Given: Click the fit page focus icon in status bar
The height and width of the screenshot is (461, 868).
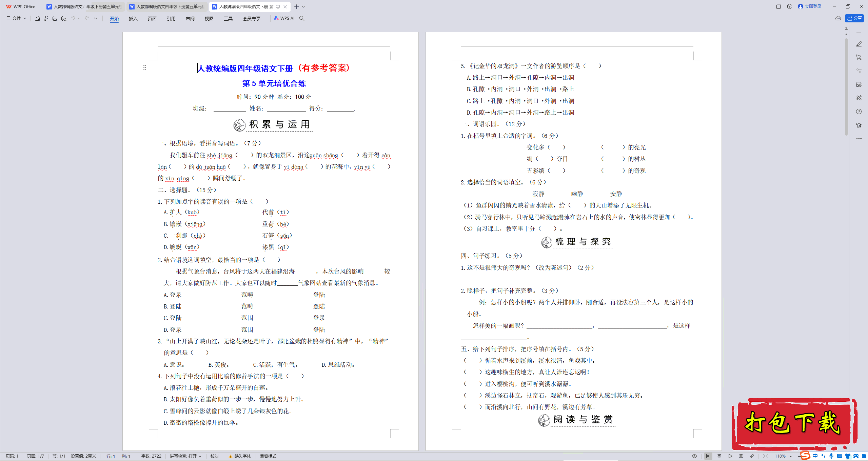Looking at the screenshot, I should (x=766, y=456).
